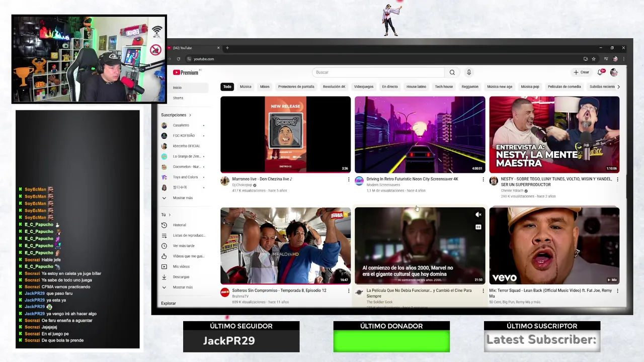The image size is (644, 362).
Task: Select the Protectores de pantalla chip
Action: tap(296, 86)
